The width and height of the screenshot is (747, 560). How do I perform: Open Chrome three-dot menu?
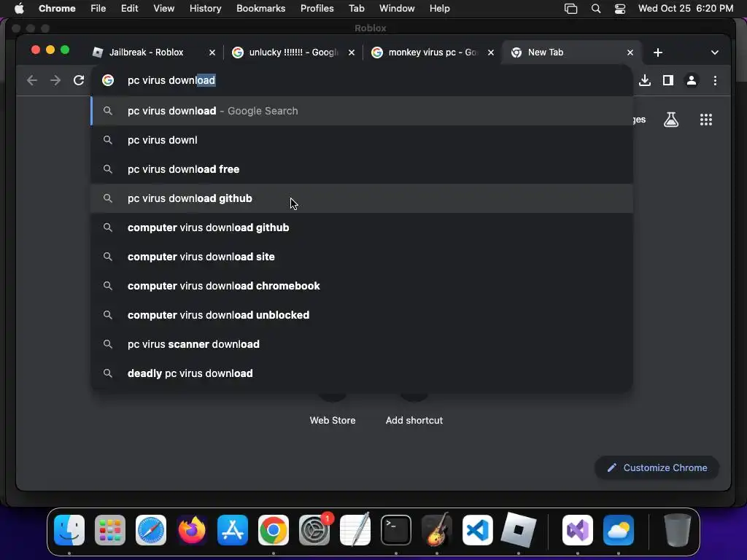pyautogui.click(x=715, y=80)
